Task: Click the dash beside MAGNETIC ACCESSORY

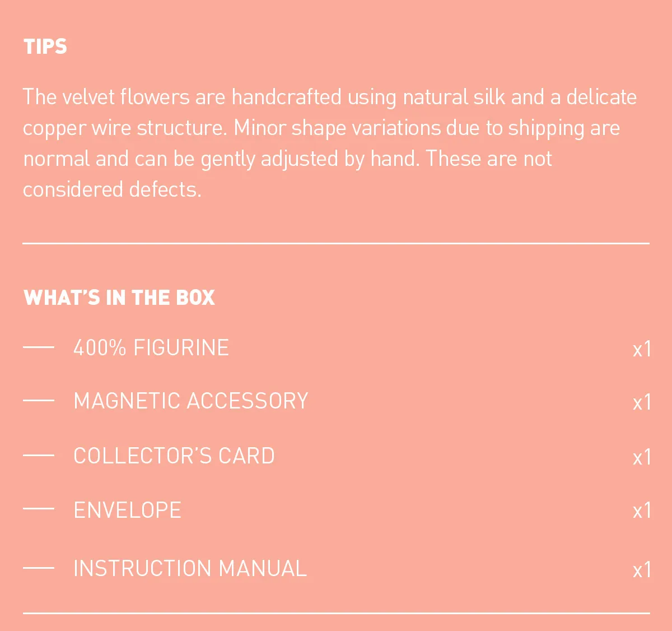Action: point(39,401)
